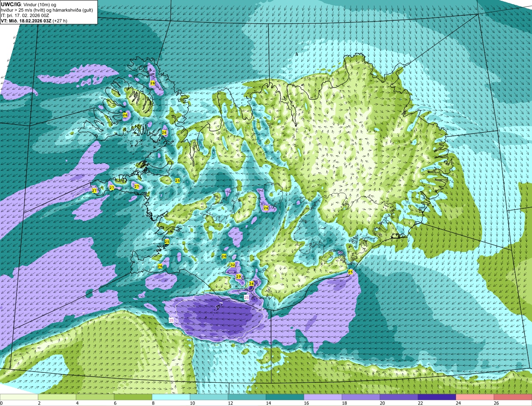Click the legend scale label '0'

pyautogui.click(x=1, y=403)
